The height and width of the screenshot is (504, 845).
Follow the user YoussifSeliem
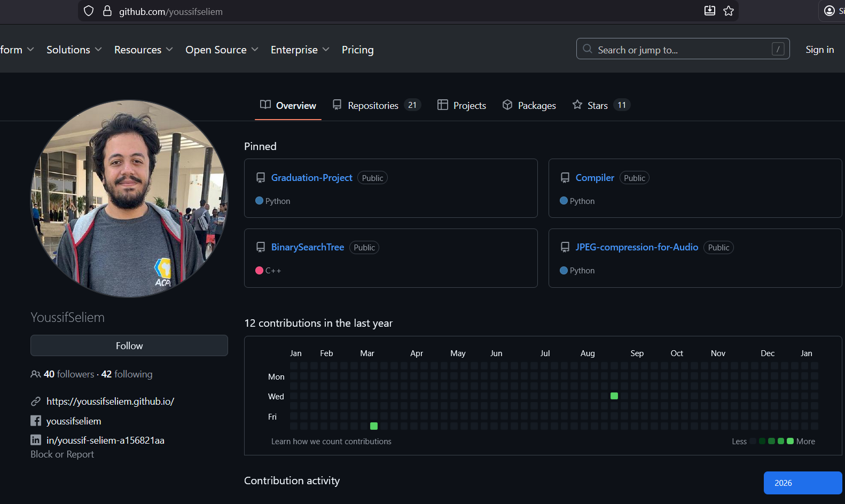click(x=129, y=345)
